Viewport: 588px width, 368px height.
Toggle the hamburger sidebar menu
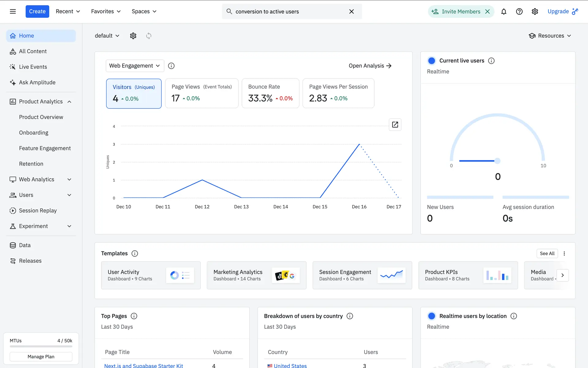pyautogui.click(x=13, y=12)
